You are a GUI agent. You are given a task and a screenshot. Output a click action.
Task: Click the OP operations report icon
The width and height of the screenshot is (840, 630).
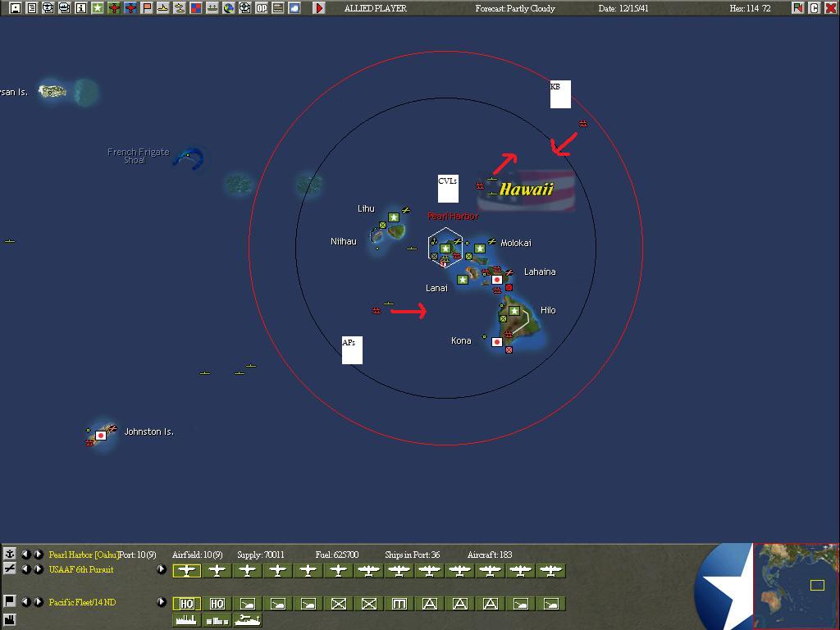262,8
